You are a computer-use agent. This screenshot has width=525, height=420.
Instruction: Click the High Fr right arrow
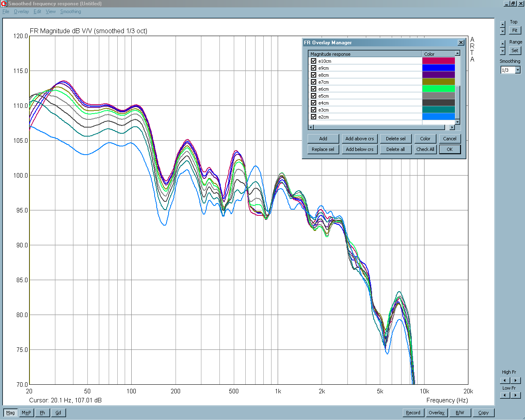(x=516, y=381)
